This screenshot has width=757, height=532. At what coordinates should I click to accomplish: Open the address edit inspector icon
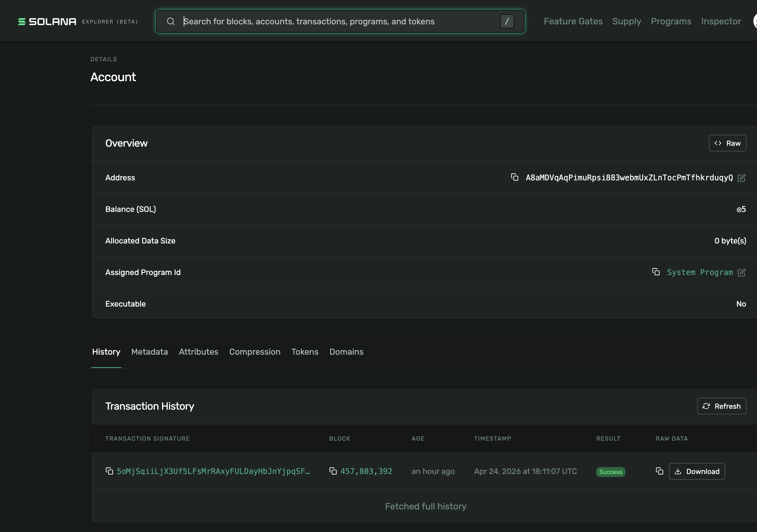point(742,177)
